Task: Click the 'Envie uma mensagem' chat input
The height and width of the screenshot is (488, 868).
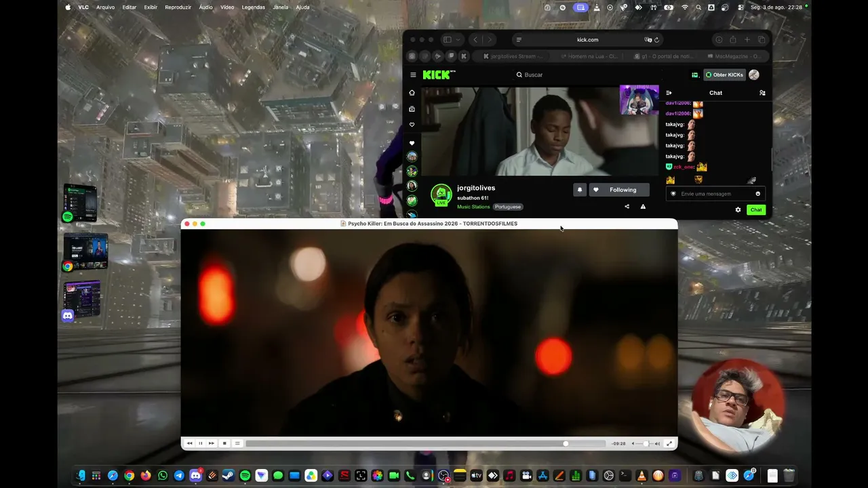Action: tap(715, 194)
